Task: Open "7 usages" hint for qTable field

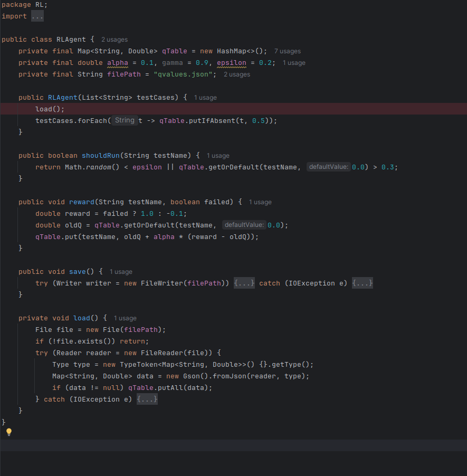Action: tap(287, 51)
